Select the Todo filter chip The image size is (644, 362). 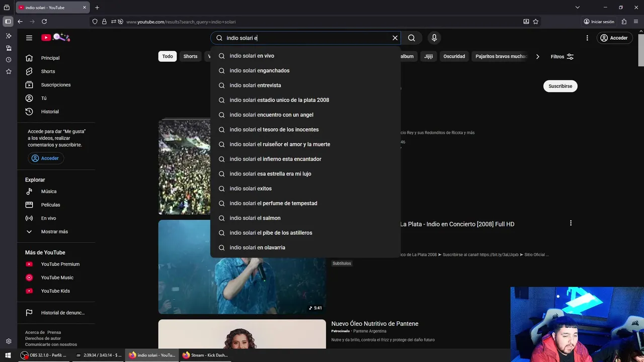(168, 56)
